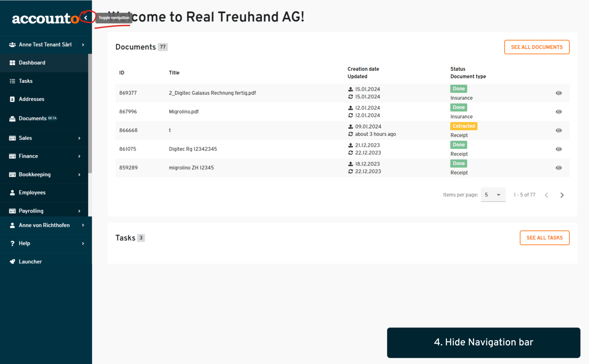589x364 pixels.
Task: Expand the Help menu chevron
Action: point(83,244)
